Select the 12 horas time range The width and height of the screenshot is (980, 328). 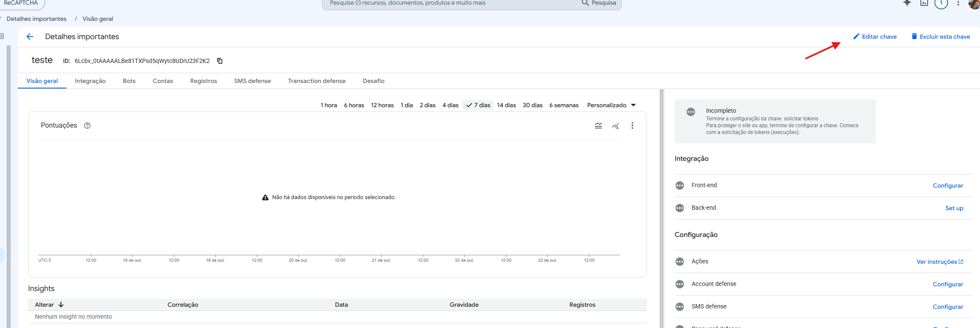[382, 105]
